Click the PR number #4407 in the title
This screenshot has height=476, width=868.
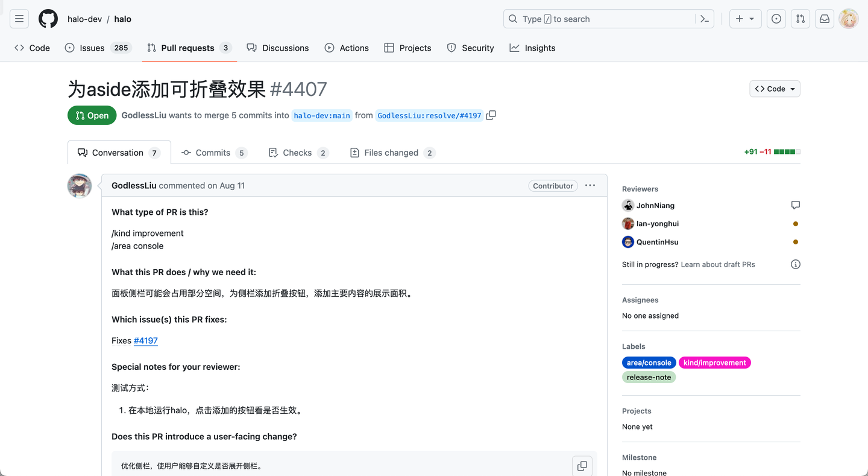298,89
